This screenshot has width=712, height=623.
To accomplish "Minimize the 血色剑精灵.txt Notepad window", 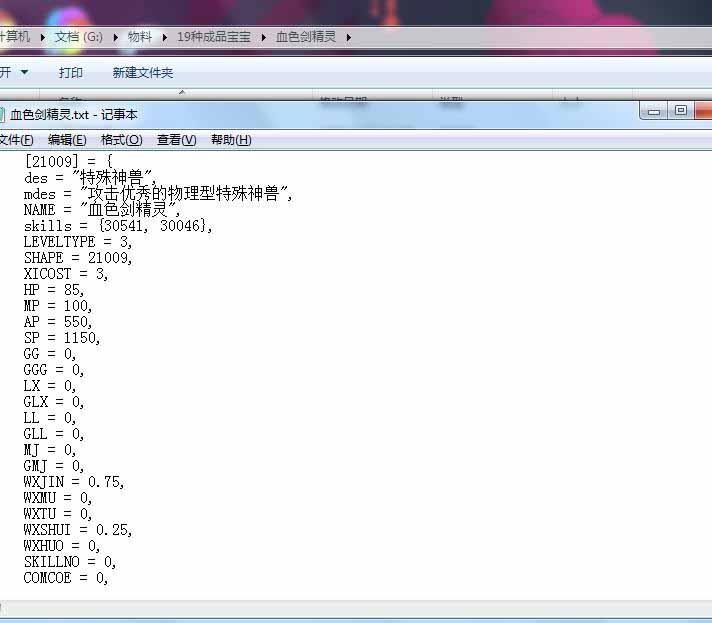I will tap(656, 111).
